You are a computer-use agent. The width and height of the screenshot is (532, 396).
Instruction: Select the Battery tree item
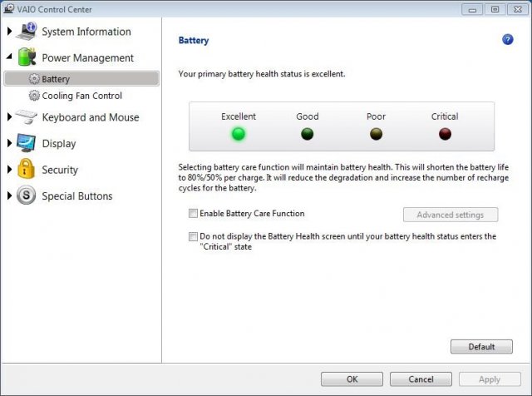coord(81,79)
